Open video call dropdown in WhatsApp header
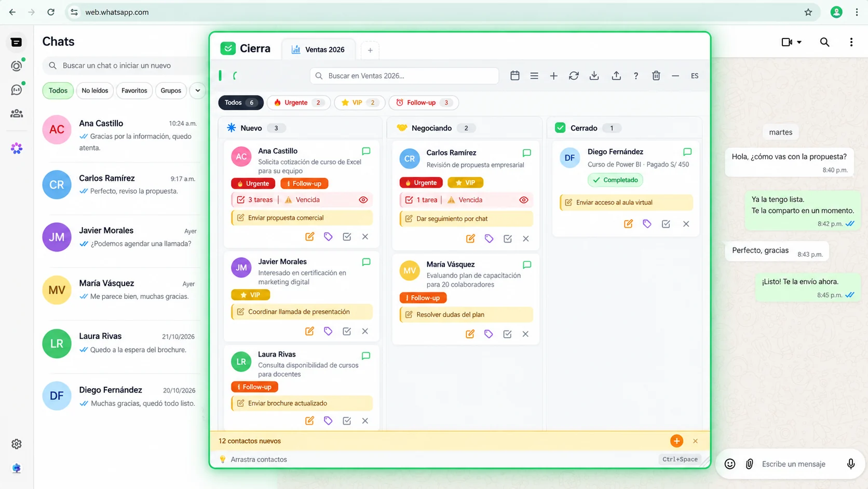 791,42
